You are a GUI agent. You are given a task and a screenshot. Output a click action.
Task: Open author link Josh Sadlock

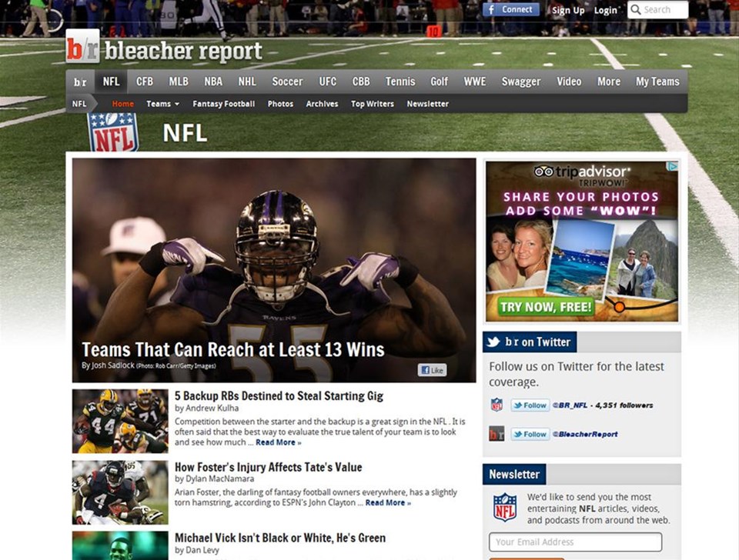click(x=112, y=365)
